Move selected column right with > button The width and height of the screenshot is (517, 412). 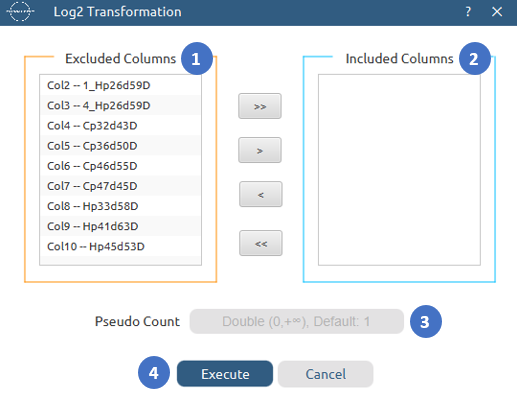260,150
